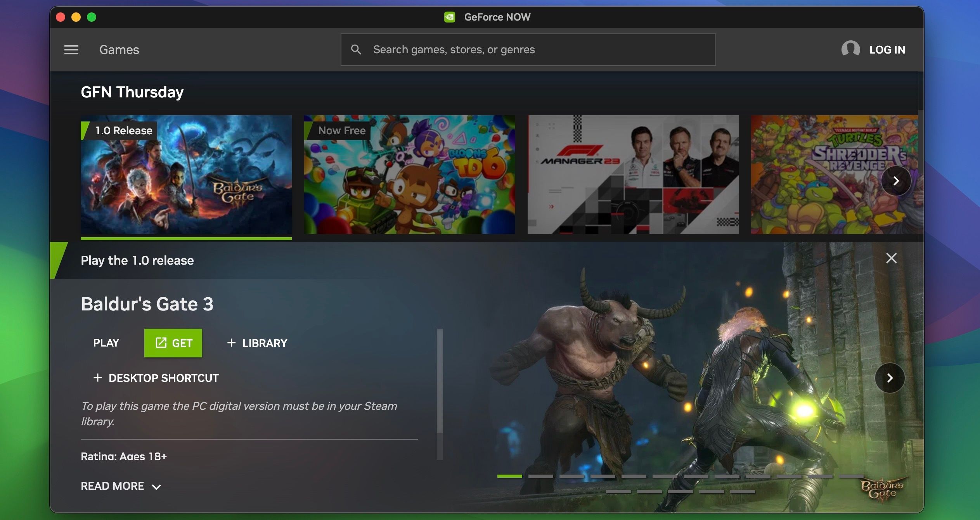Image resolution: width=980 pixels, height=520 pixels.
Task: Advance to next Baldur's Gate screenshot
Action: pyautogui.click(x=890, y=378)
